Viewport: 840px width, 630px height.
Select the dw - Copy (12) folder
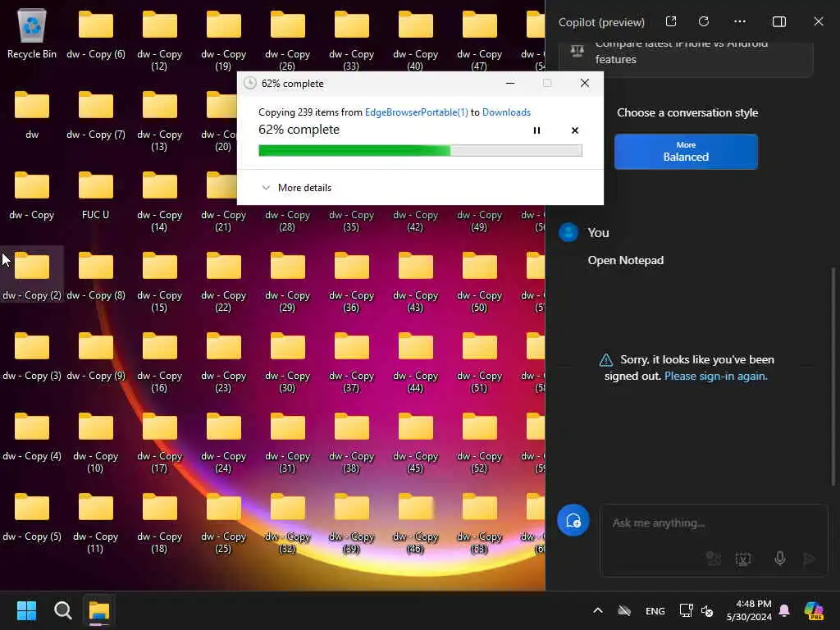coord(159,39)
